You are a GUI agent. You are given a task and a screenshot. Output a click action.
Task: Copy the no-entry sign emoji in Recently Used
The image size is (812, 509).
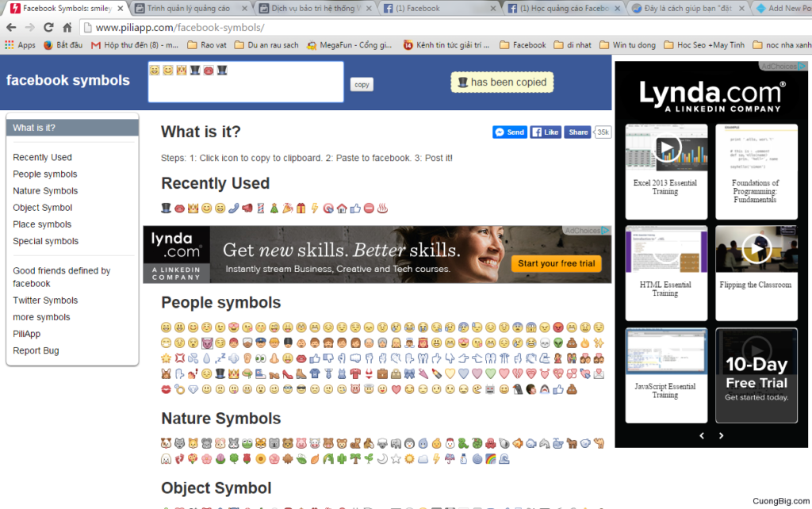(369, 209)
